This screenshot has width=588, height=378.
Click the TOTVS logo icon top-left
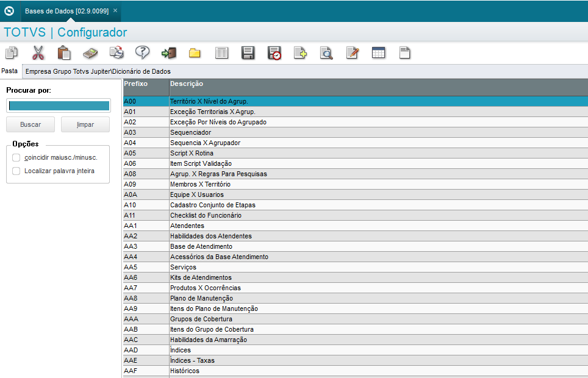click(9, 11)
